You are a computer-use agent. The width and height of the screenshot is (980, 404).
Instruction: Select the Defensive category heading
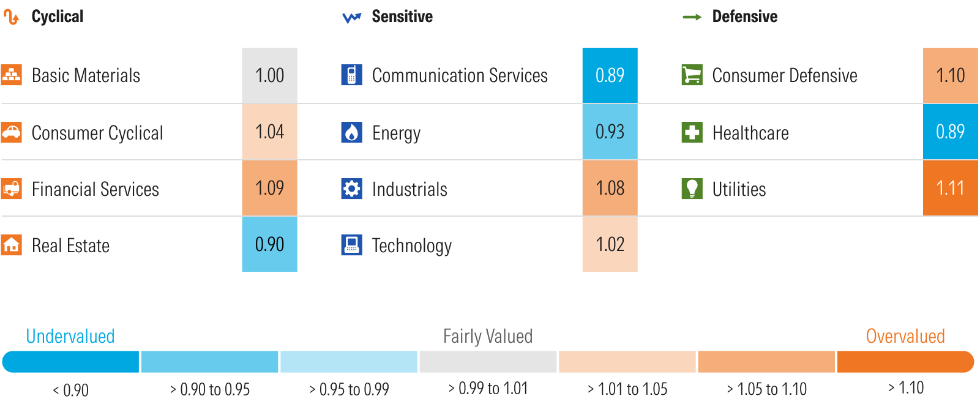744,17
